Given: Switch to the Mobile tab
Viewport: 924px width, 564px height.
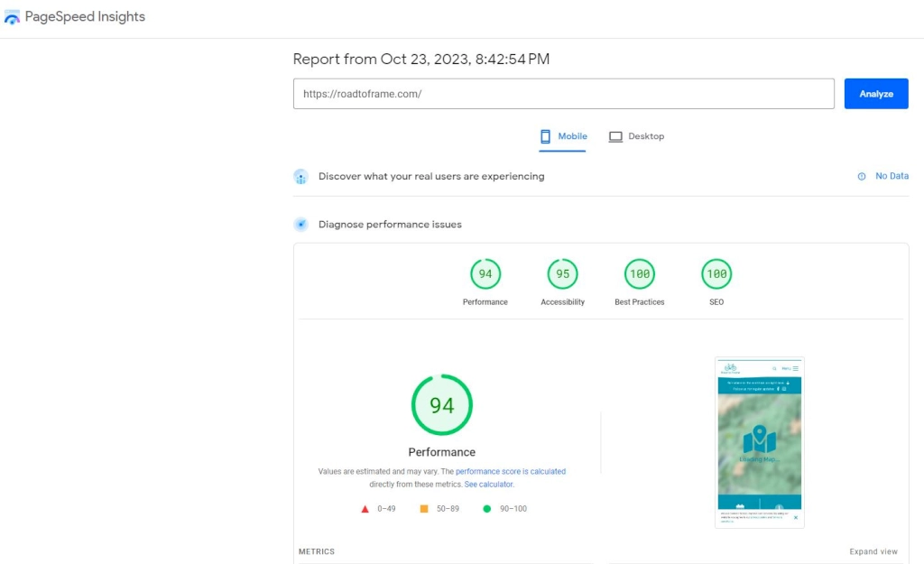Looking at the screenshot, I should click(x=563, y=137).
